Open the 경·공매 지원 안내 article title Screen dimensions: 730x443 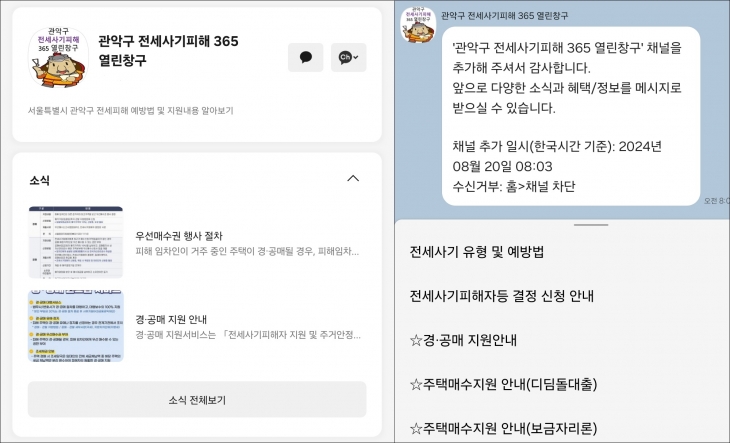(171, 319)
